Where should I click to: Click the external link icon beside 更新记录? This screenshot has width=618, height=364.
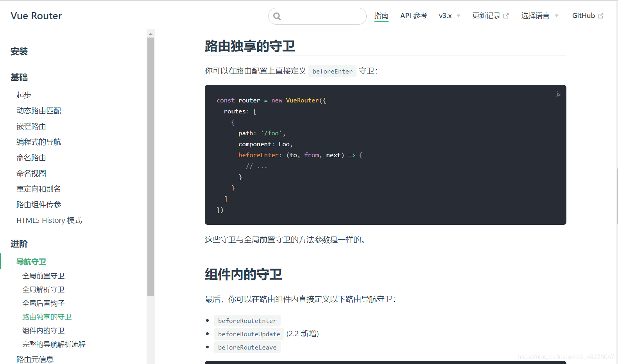506,16
